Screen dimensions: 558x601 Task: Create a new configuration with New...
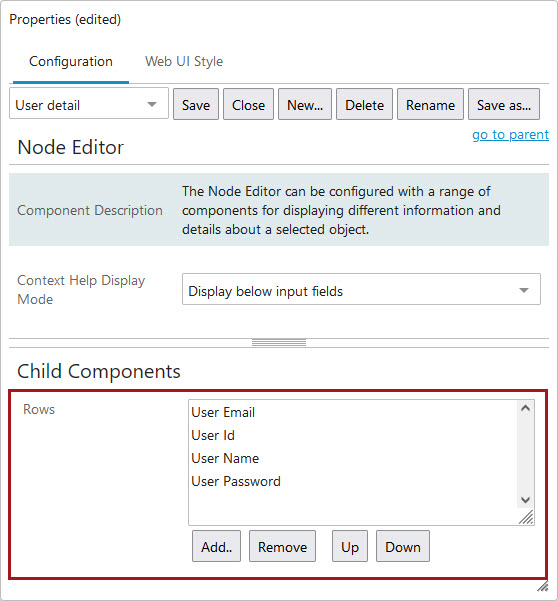[305, 104]
